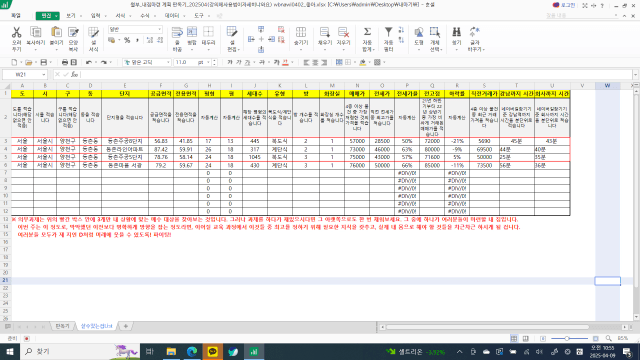Click the Shapes (도형) icon

[x=419, y=33]
